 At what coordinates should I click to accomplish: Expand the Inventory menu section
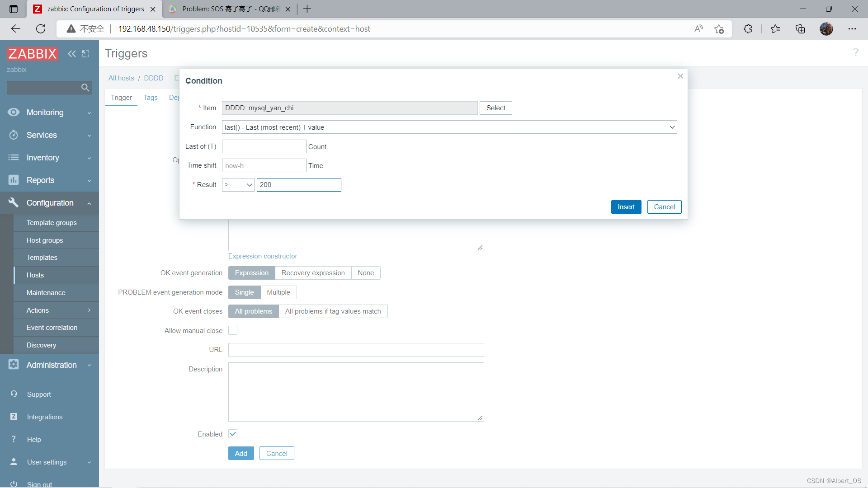(x=89, y=158)
